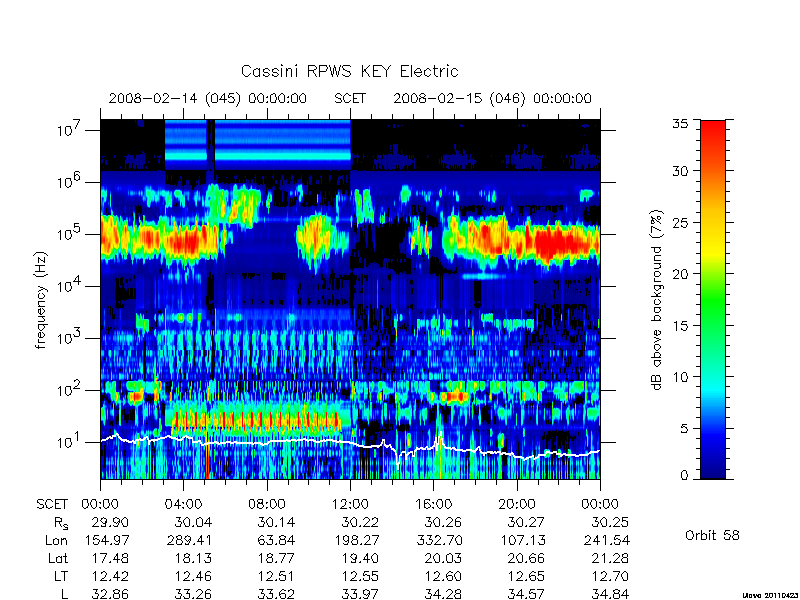This screenshot has width=800, height=600.
Task: Click the L value 33.26
Action: click(193, 594)
